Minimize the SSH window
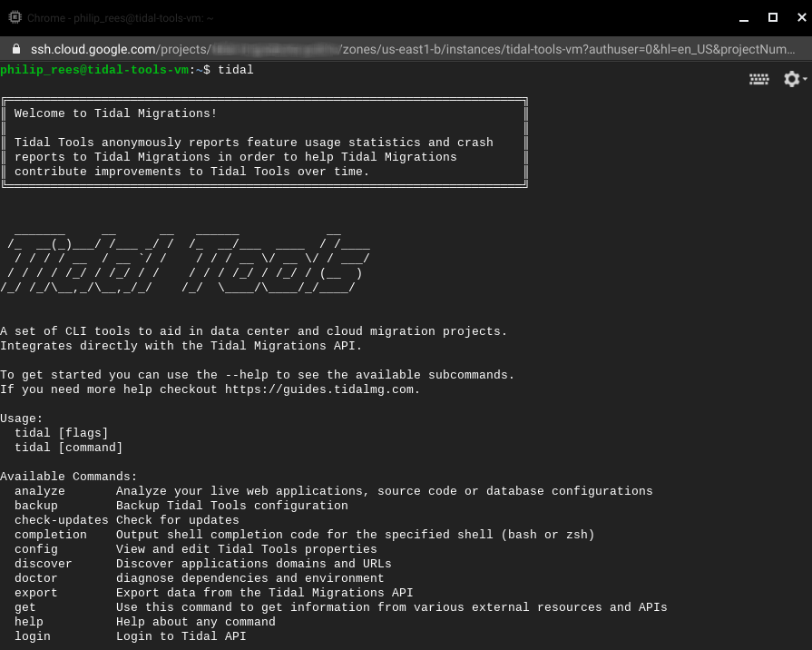 746,17
